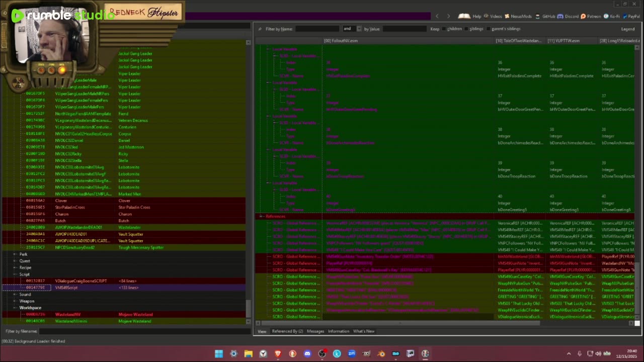
Task: Open Blender from the taskbar
Action: (x=381, y=353)
